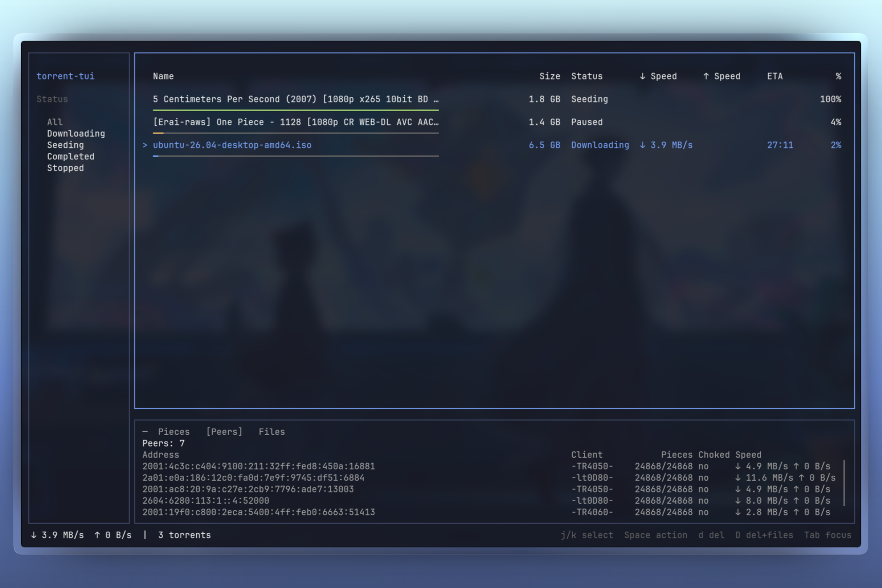Select peer address ending ade7:13003
The height and width of the screenshot is (588, 882).
click(248, 489)
